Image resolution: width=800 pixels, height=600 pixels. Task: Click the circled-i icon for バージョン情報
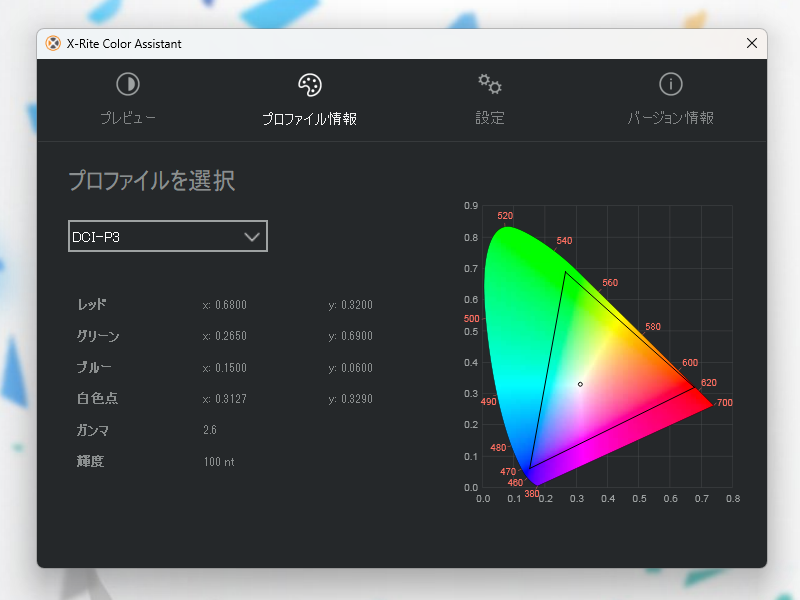pos(670,85)
